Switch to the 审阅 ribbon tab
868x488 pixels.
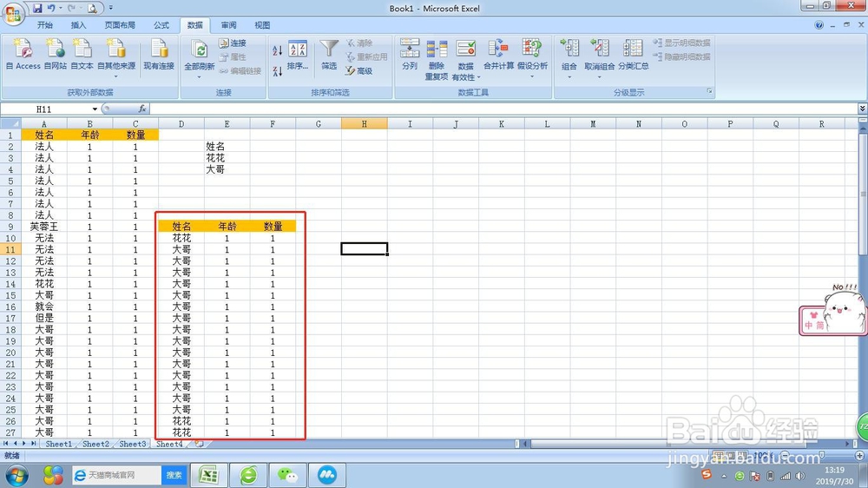[228, 25]
